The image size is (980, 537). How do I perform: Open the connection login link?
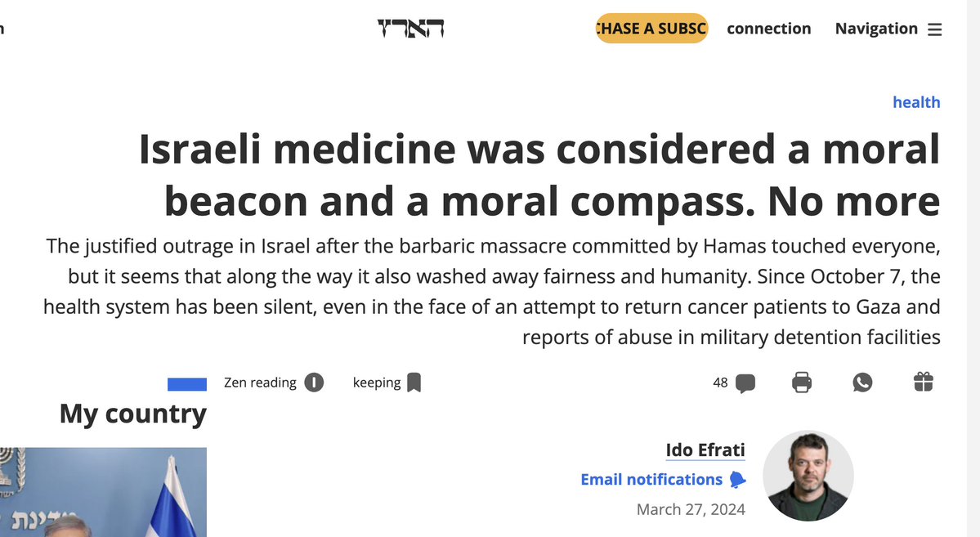tap(768, 29)
